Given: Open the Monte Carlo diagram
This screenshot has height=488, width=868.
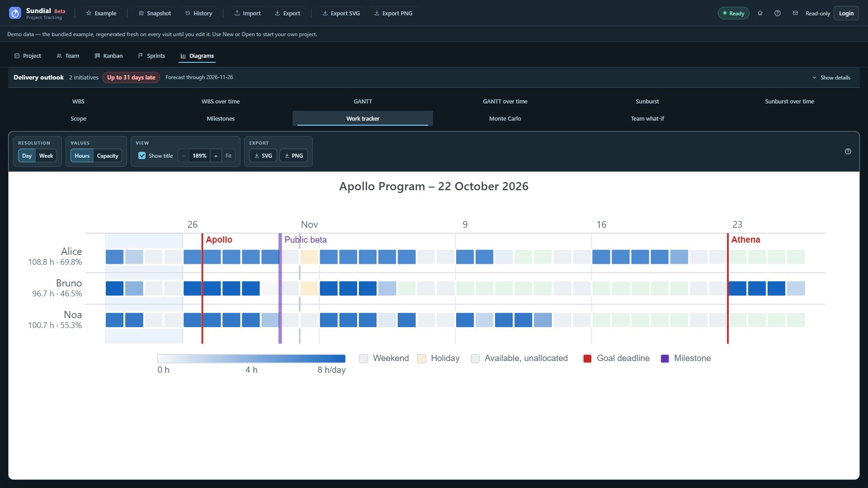Looking at the screenshot, I should (x=505, y=118).
